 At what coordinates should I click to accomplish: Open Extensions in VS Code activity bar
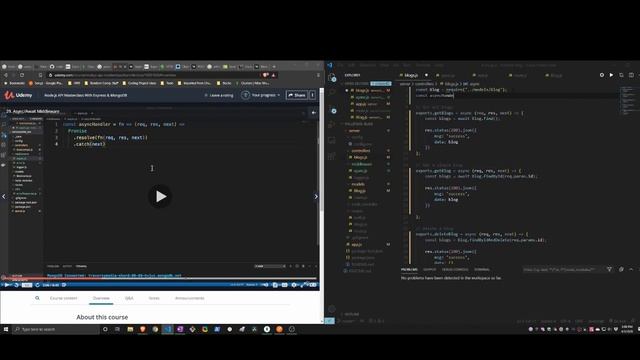pos(332,156)
